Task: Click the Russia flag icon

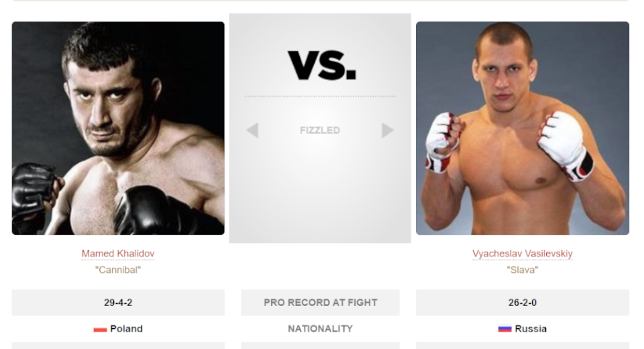Action: tap(504, 330)
